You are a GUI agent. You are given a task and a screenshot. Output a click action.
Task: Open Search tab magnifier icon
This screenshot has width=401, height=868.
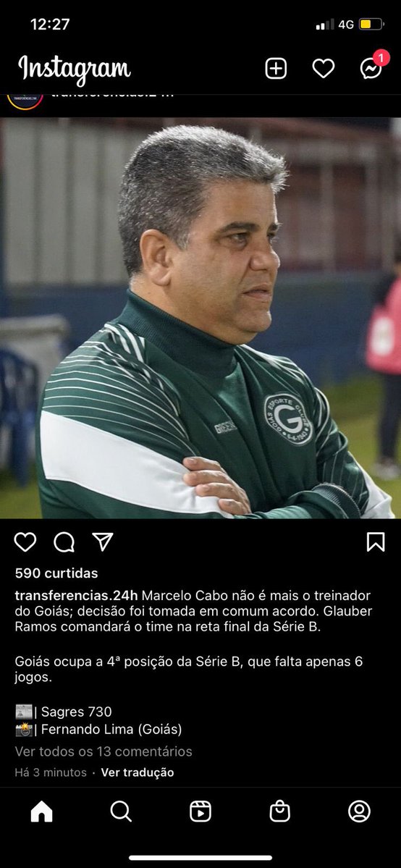pos(121,812)
